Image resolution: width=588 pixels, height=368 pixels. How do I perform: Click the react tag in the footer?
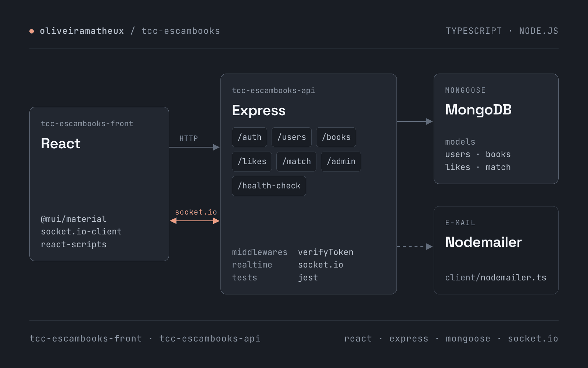pos(358,339)
